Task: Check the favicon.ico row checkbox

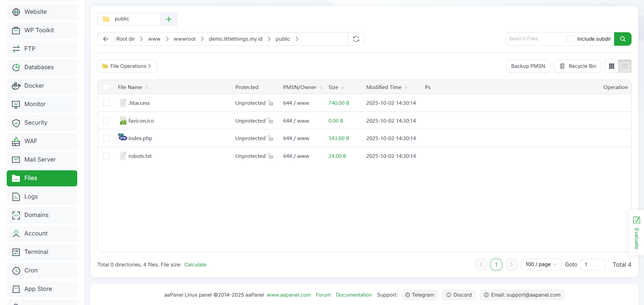Action: 106,121
